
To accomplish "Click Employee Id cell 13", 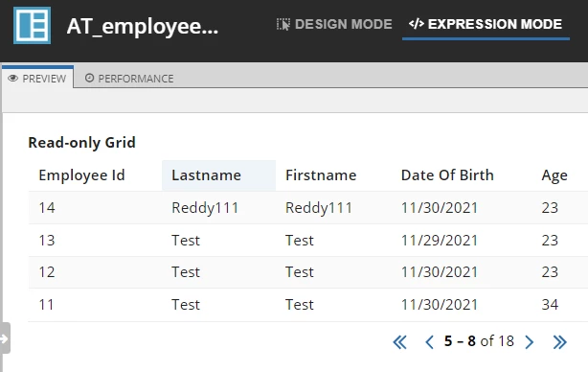I will click(47, 241).
